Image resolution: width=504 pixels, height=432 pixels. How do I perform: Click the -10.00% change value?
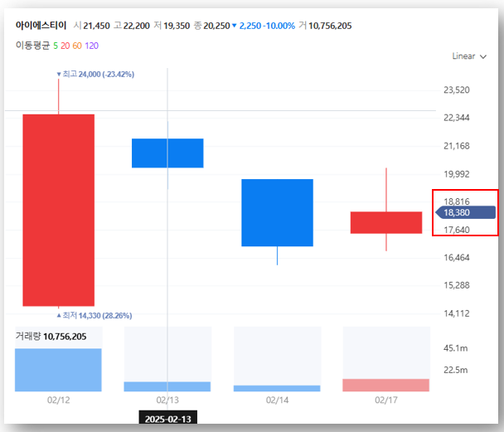coord(279,26)
